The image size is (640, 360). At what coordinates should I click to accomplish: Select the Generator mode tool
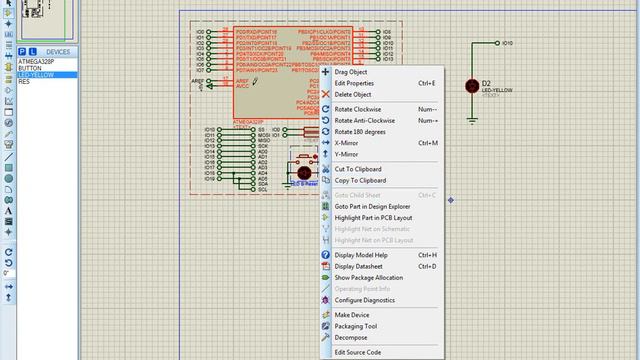[8, 123]
